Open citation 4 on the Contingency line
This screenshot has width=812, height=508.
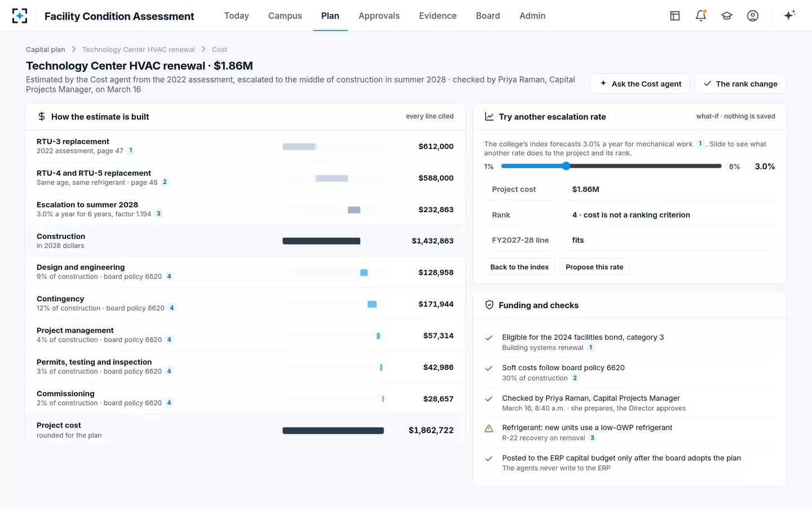tap(172, 308)
